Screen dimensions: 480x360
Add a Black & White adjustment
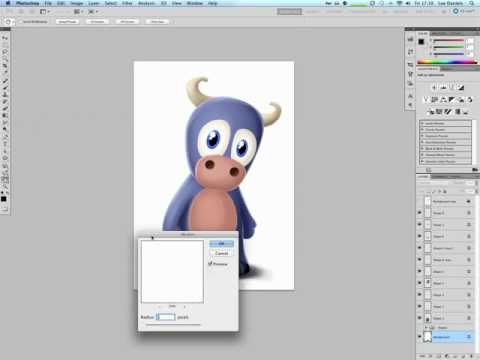(452, 99)
